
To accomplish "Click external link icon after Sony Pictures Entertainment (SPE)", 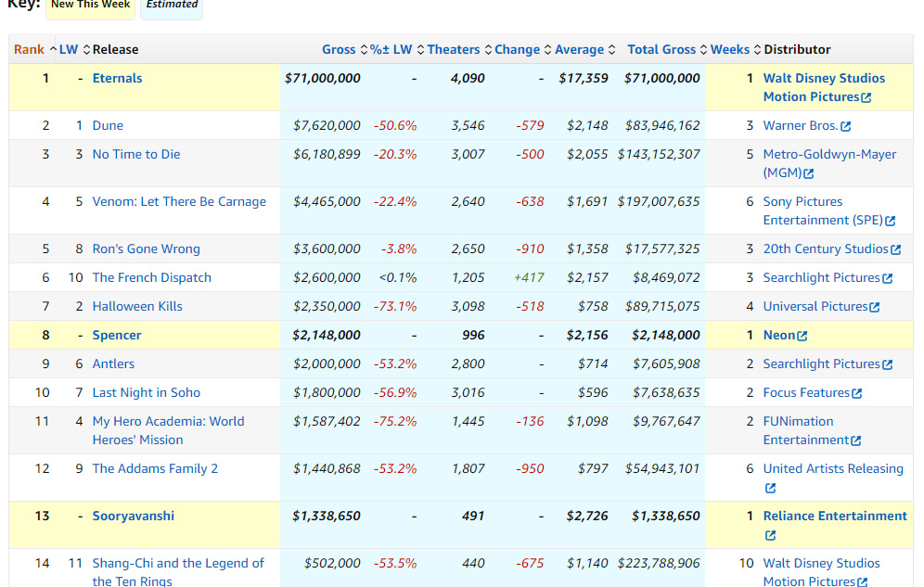I will point(891,221).
